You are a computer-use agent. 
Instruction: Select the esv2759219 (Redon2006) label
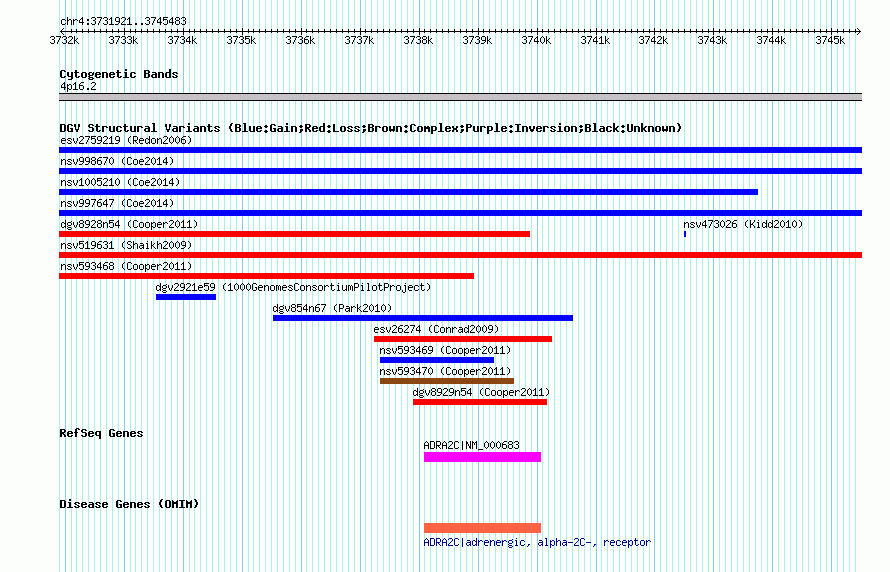click(126, 140)
